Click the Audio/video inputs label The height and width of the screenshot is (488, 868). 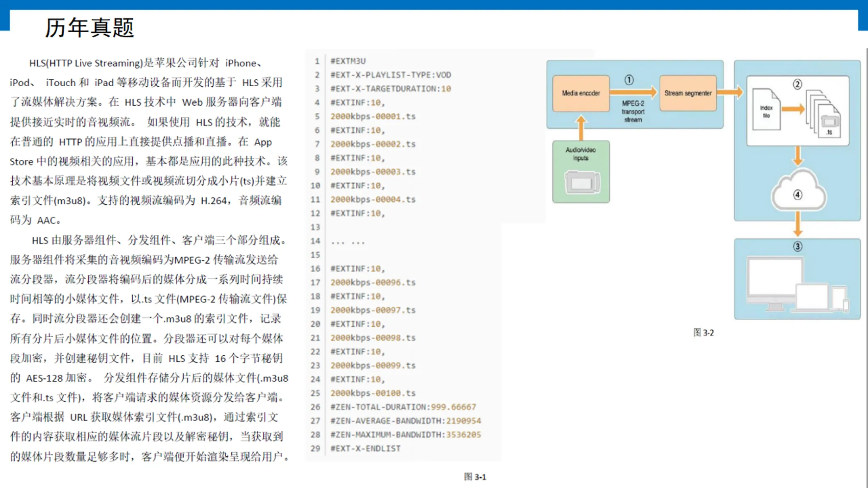point(580,154)
